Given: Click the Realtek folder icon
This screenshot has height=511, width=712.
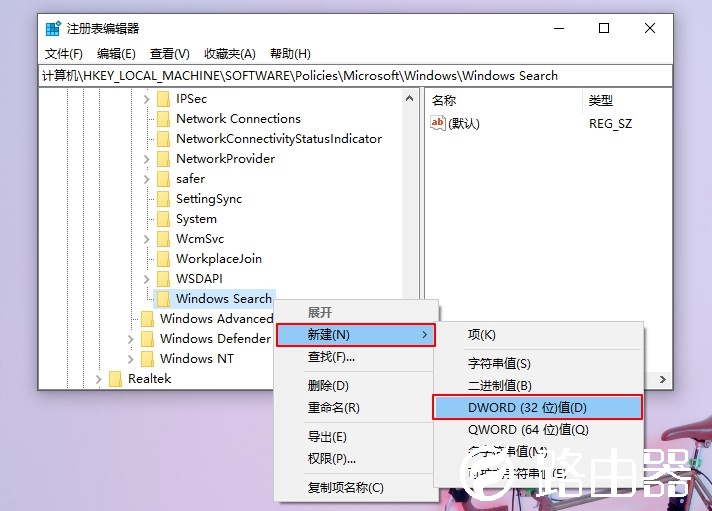Looking at the screenshot, I should click(115, 378).
